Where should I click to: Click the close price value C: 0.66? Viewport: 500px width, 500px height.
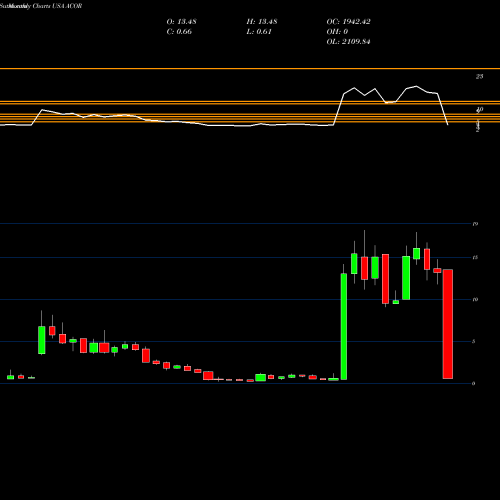(179, 32)
